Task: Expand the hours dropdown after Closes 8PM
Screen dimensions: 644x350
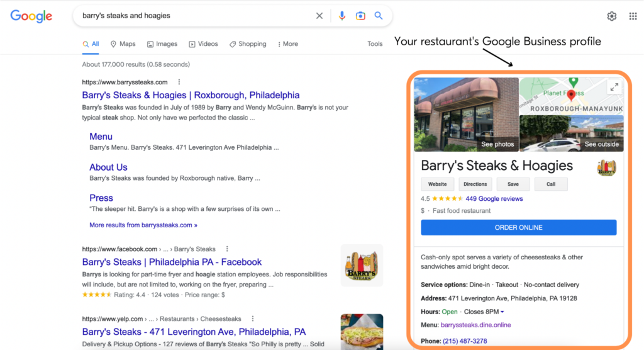Action: click(502, 312)
